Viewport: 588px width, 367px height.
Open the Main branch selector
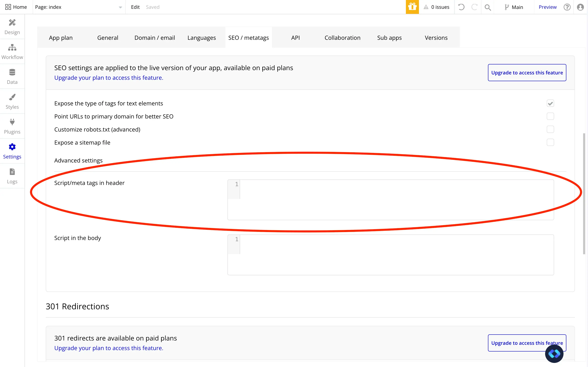point(514,7)
